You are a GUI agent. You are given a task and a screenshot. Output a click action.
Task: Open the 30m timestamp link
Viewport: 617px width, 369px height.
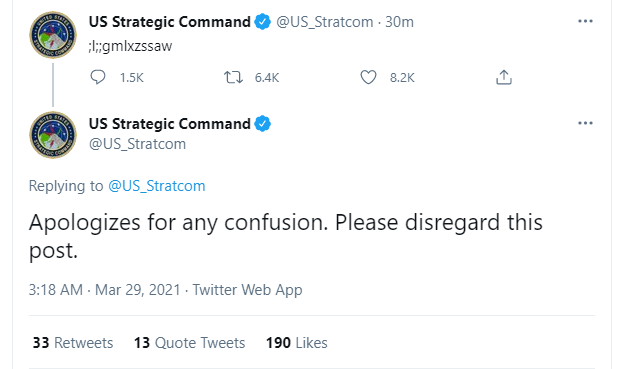[x=399, y=22]
